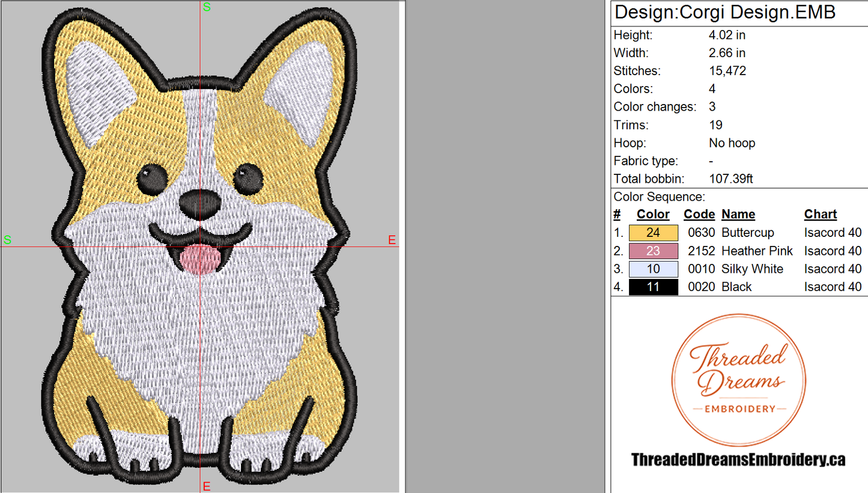Click thread code 2152

point(702,251)
